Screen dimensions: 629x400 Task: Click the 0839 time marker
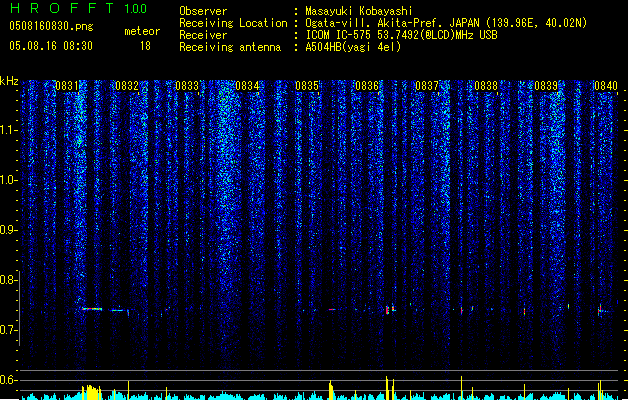[546, 86]
